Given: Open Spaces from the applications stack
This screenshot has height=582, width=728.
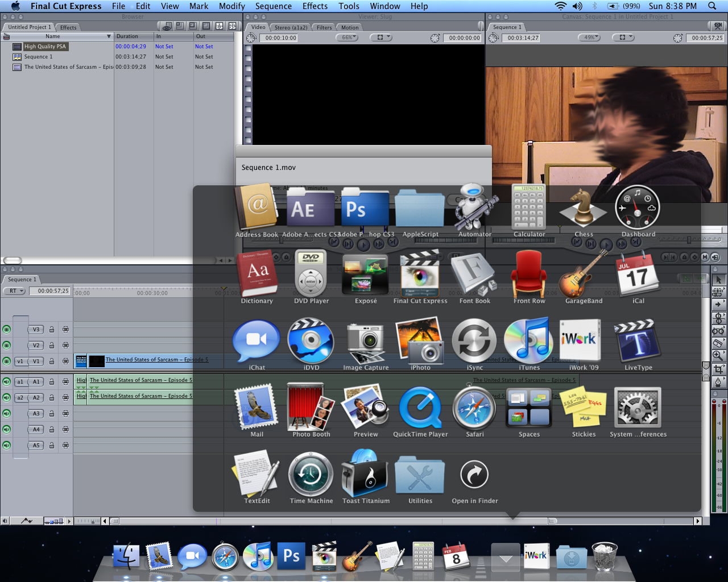Looking at the screenshot, I should [x=529, y=408].
